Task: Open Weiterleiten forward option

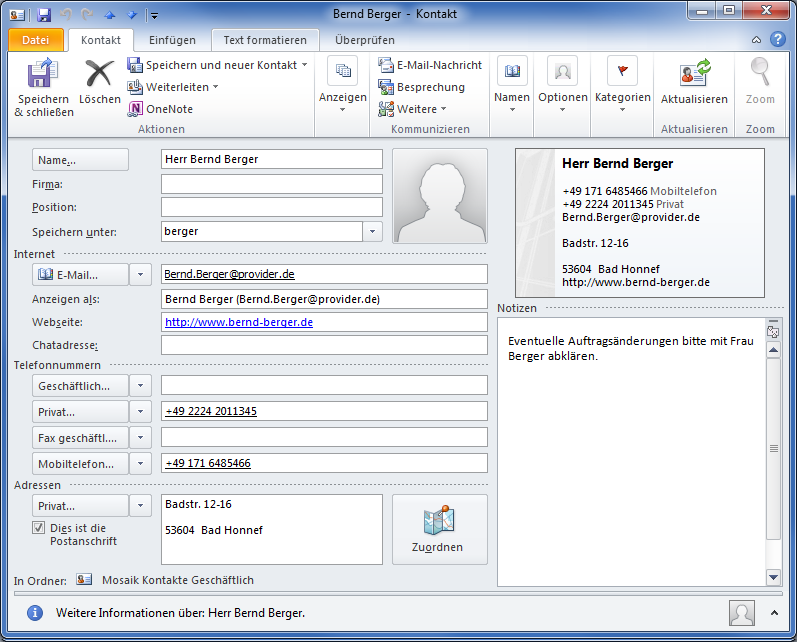Action: 173,87
